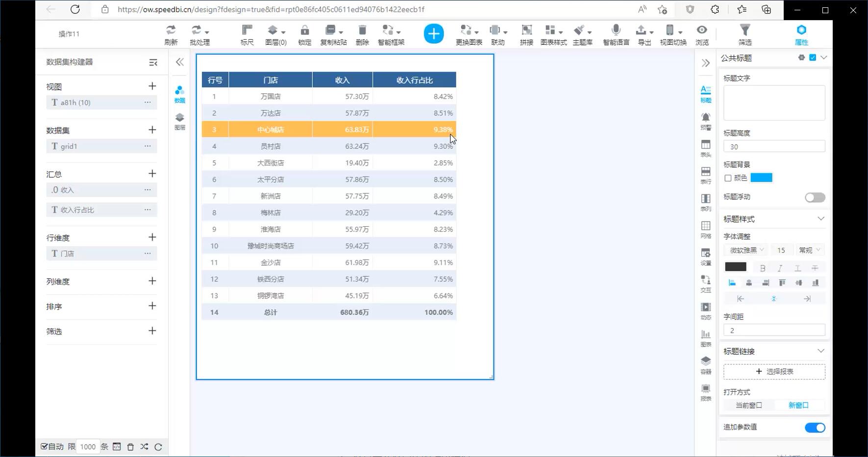
Task: Click the blue title background color swatch
Action: [761, 178]
